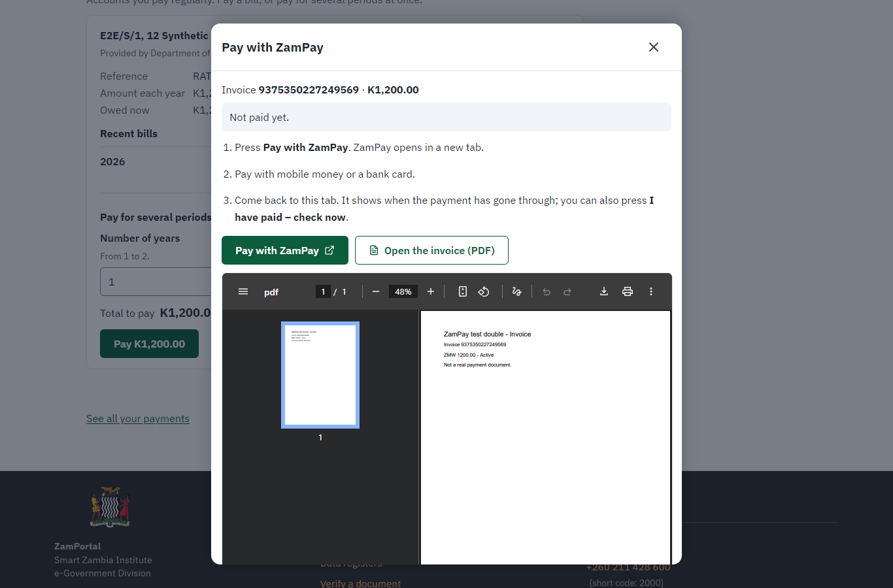
Task: Print the PDF invoice
Action: click(x=628, y=291)
